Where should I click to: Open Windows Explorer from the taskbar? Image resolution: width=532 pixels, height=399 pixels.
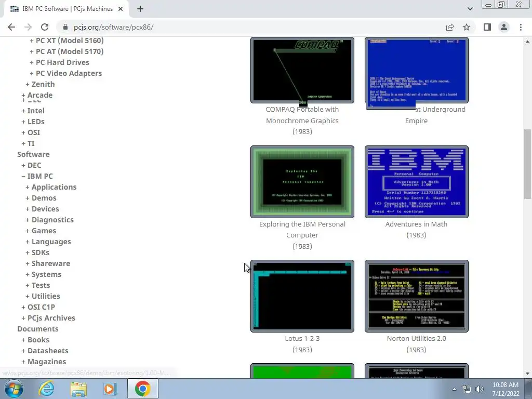[78, 389]
